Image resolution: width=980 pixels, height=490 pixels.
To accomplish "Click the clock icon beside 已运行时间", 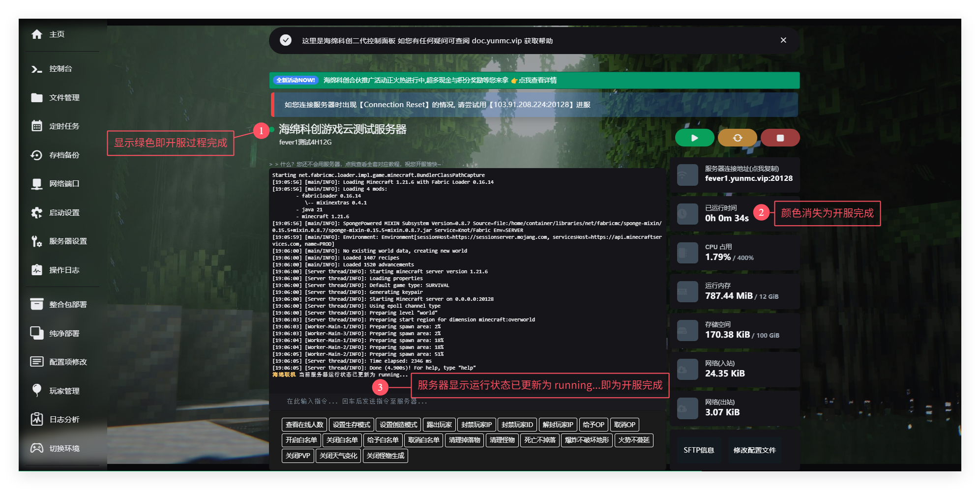I will tap(687, 214).
